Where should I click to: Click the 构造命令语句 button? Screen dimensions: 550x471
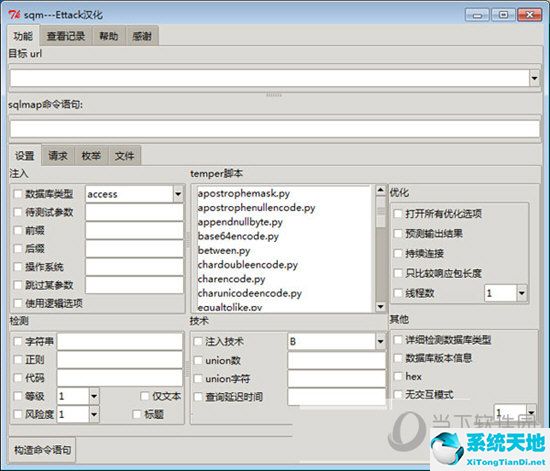point(42,450)
